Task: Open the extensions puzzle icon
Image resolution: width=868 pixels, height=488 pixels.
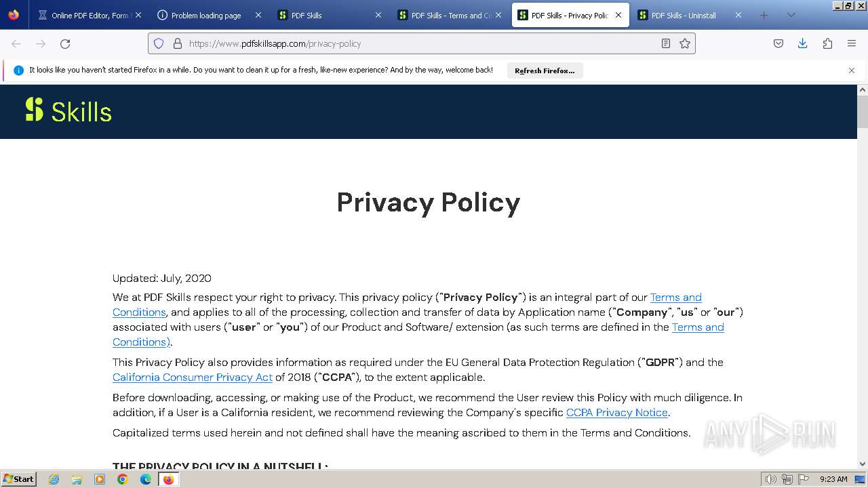Action: [827, 43]
